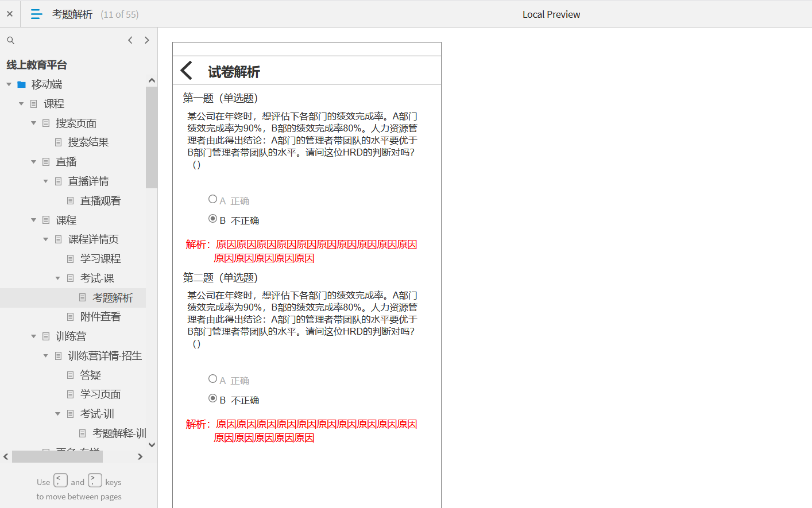Collapse the 训练营 node

[x=33, y=336]
